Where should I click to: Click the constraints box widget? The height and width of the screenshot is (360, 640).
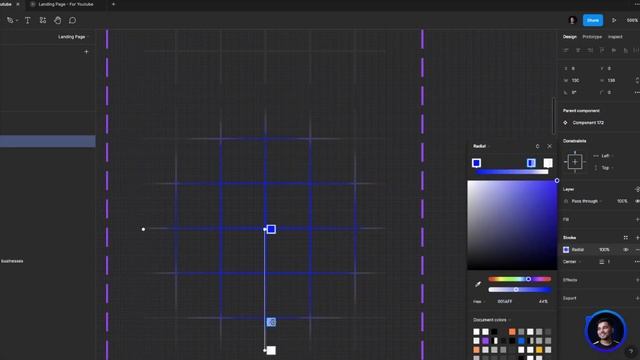[575, 162]
